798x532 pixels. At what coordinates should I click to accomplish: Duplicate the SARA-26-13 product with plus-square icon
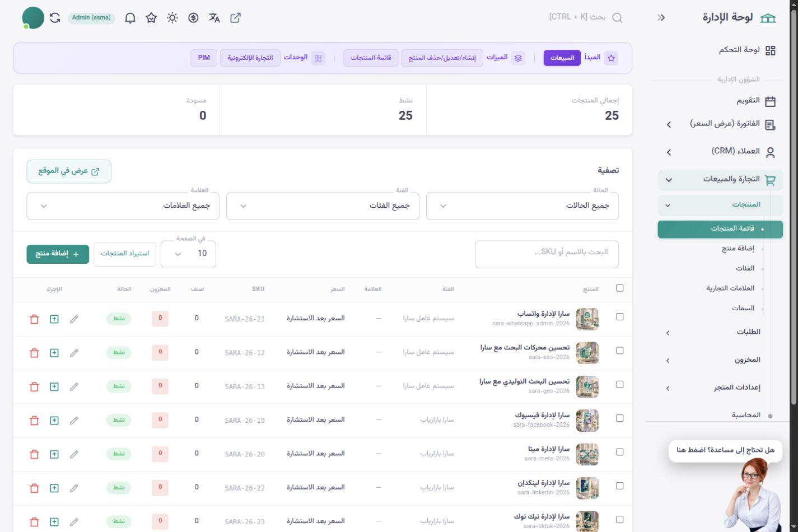click(54, 386)
